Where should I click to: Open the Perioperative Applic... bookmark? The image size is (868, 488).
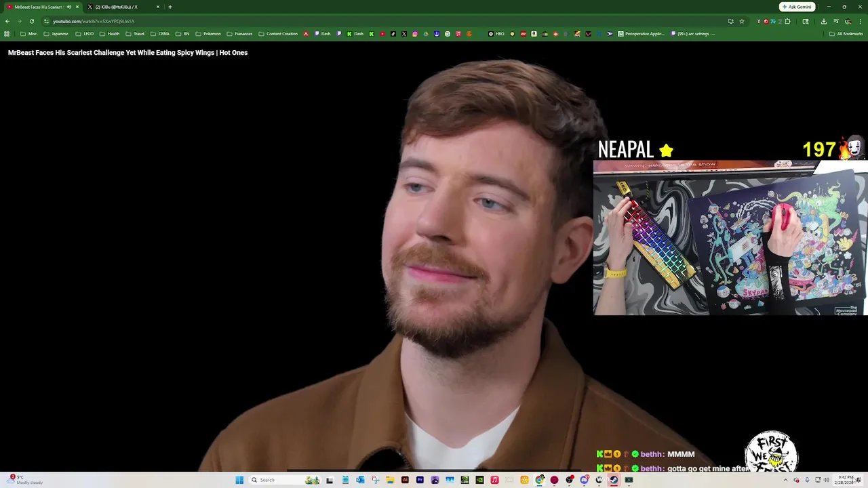(x=641, y=34)
